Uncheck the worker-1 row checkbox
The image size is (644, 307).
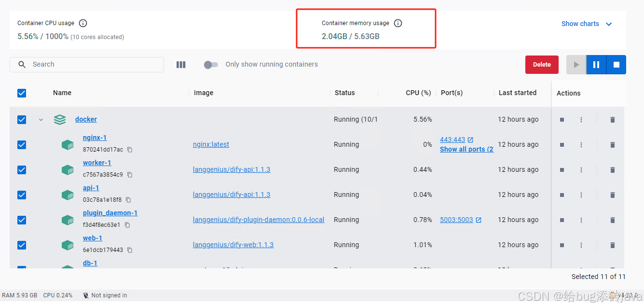[x=22, y=169]
